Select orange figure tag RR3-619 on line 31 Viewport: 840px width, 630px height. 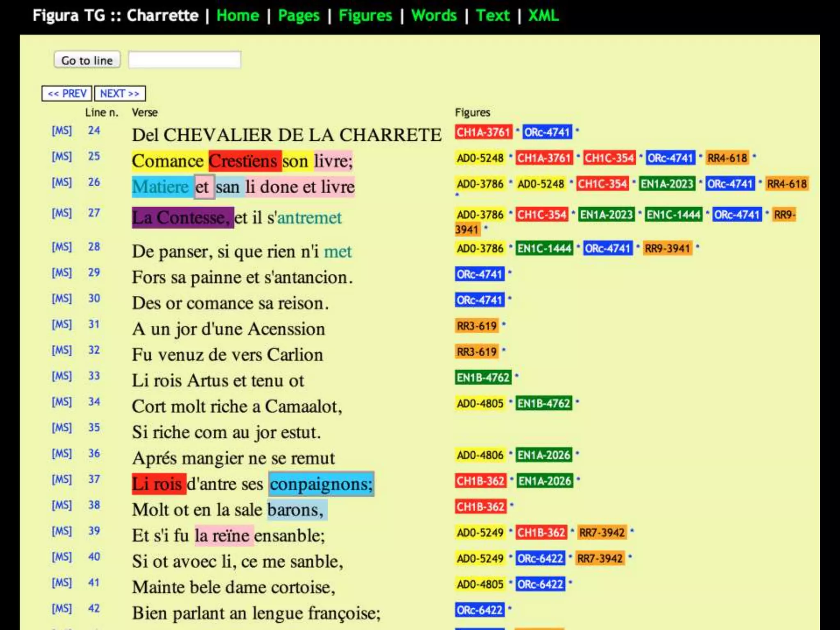point(477,326)
